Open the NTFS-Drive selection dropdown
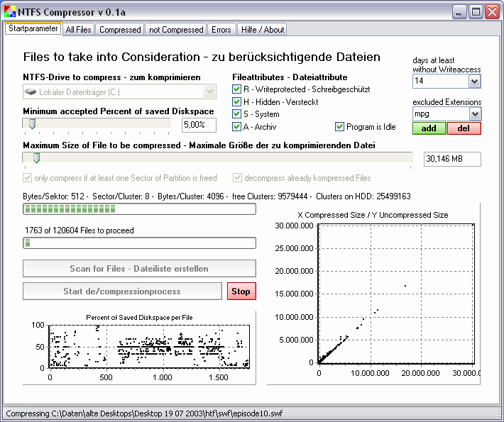 [209, 91]
